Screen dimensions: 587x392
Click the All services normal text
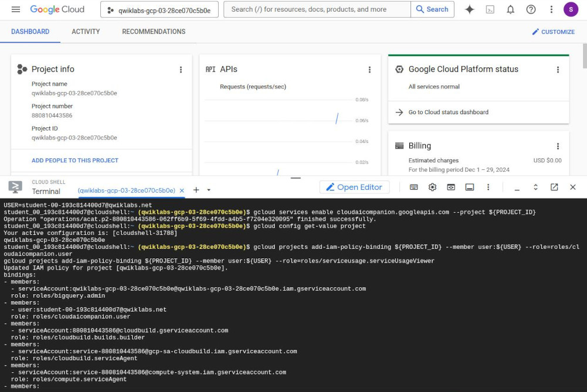coord(434,87)
